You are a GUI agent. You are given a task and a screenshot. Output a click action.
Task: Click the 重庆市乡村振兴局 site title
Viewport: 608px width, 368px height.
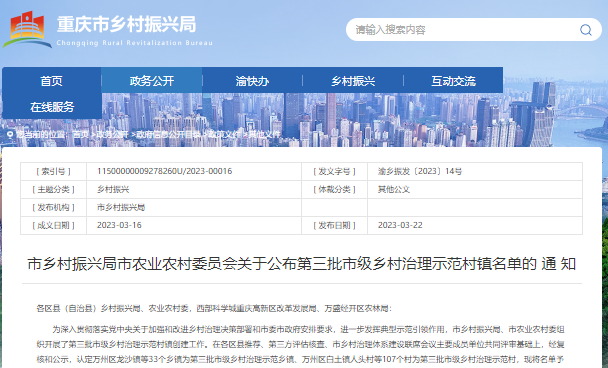(126, 24)
